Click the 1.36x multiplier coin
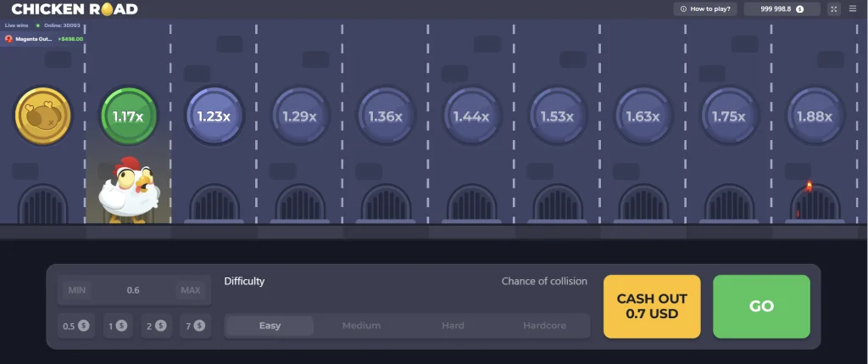The height and width of the screenshot is (364, 868). (x=386, y=116)
